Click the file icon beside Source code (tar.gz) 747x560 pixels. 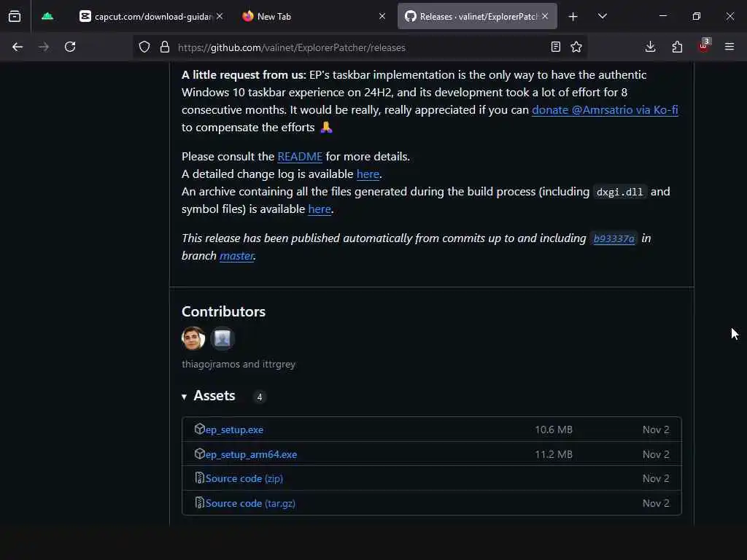pyautogui.click(x=200, y=502)
